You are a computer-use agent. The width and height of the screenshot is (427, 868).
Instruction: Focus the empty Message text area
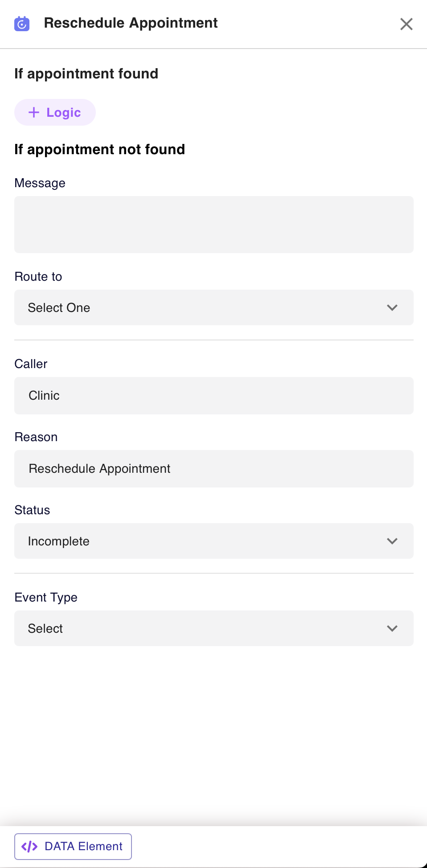pos(214,225)
